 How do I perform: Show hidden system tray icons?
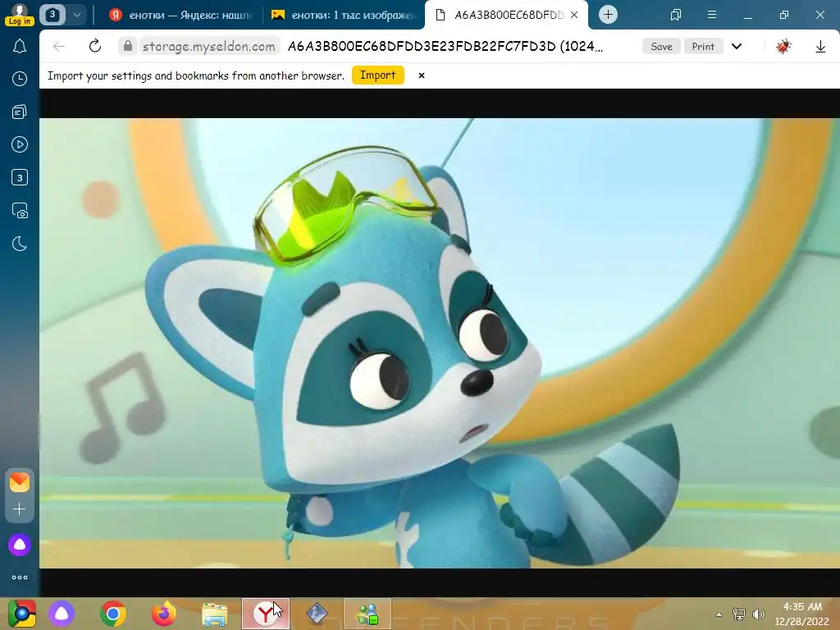pyautogui.click(x=719, y=614)
